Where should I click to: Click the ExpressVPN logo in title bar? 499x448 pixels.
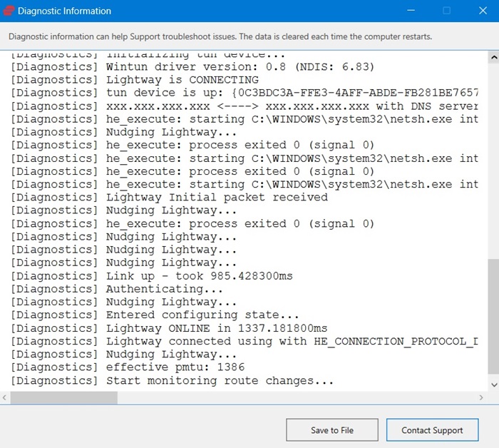[9, 11]
